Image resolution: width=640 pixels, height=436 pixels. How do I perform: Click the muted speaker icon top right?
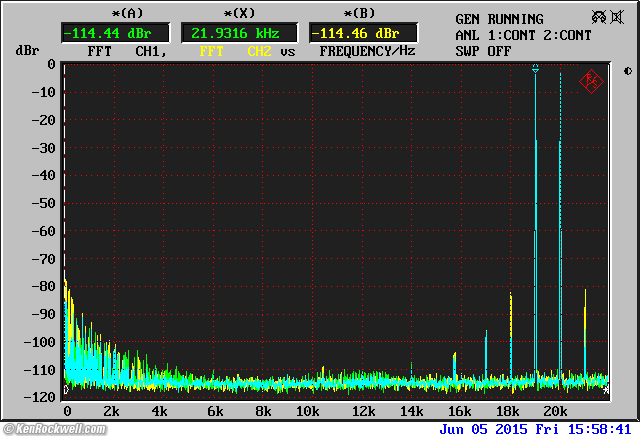click(601, 18)
